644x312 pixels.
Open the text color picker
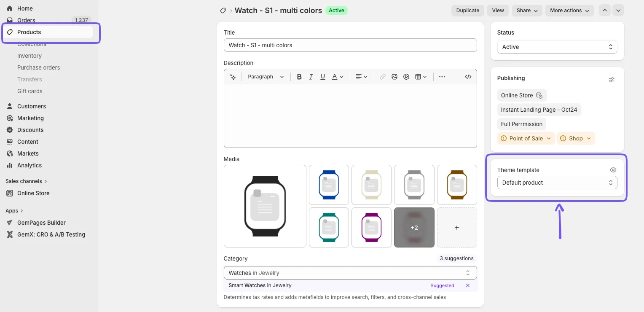pos(338,77)
